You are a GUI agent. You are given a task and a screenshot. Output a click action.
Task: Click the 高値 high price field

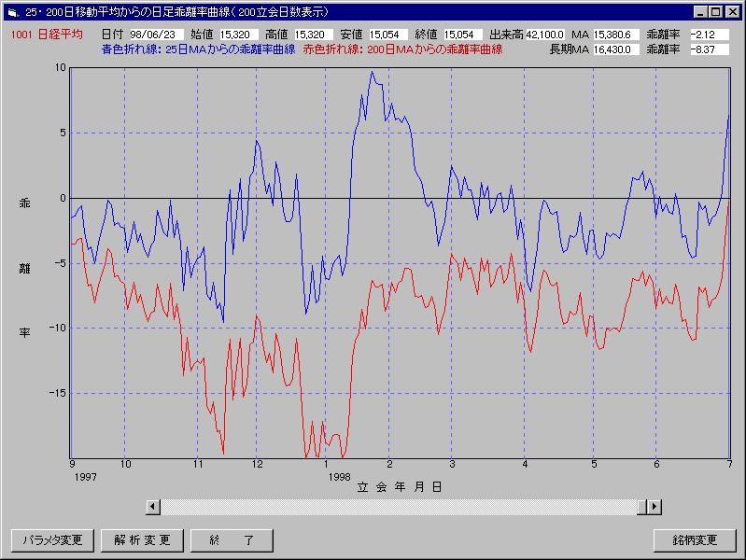313,35
